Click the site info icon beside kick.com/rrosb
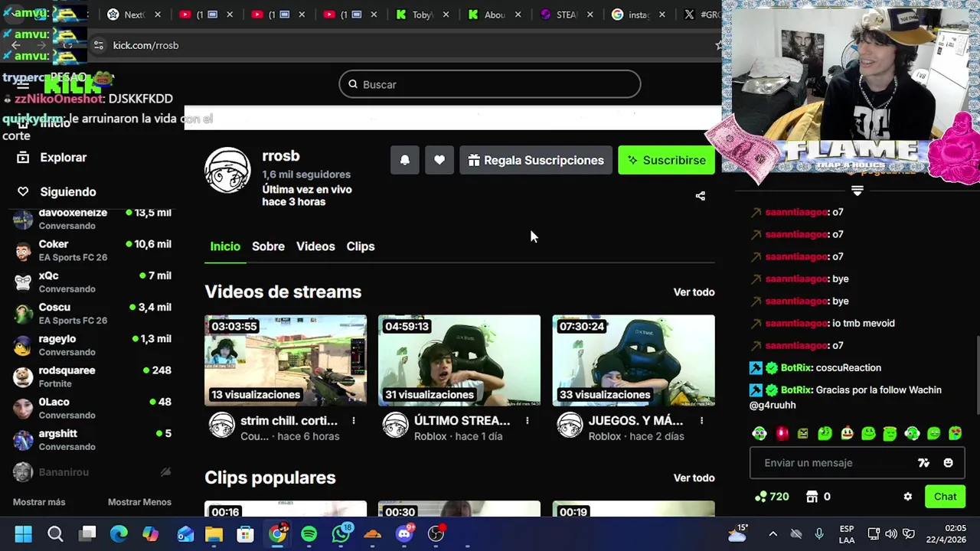980x551 pixels. click(x=98, y=45)
